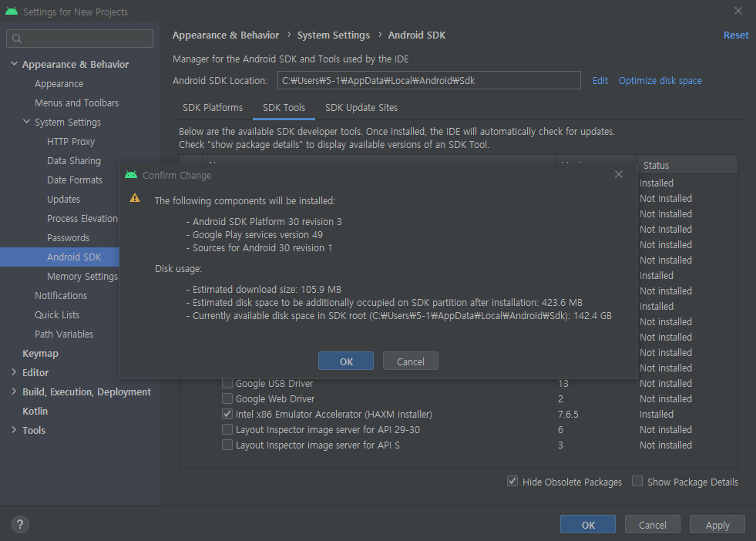Check the Google Web Driver checkbox
The height and width of the screenshot is (541, 756).
[227, 398]
